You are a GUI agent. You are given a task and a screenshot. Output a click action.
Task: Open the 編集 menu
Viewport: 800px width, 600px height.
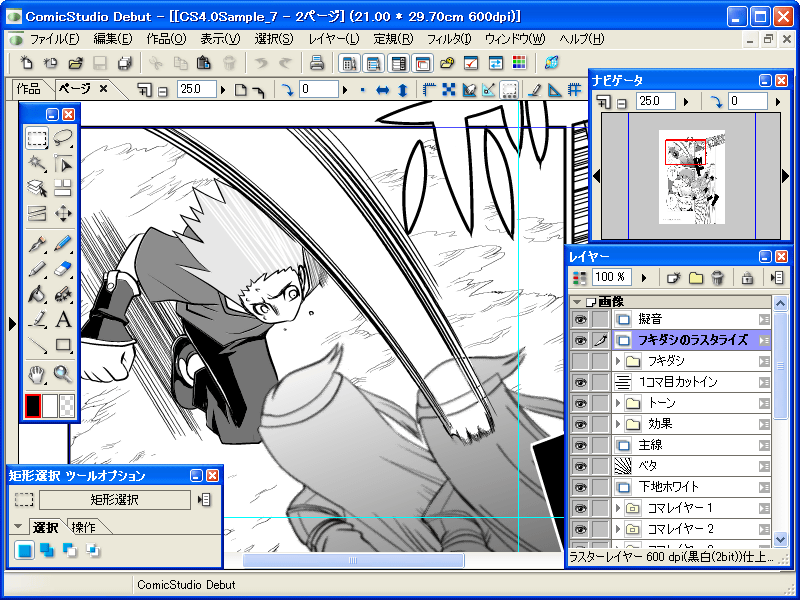113,39
